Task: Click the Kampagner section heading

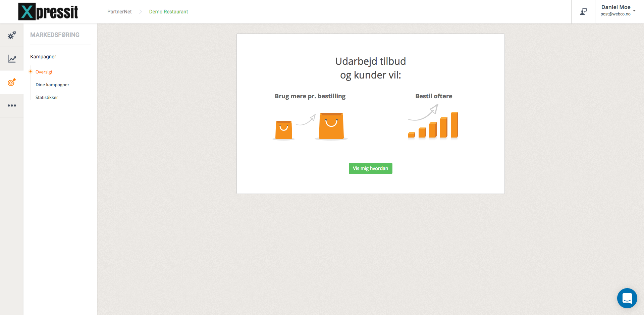Action: click(x=43, y=57)
